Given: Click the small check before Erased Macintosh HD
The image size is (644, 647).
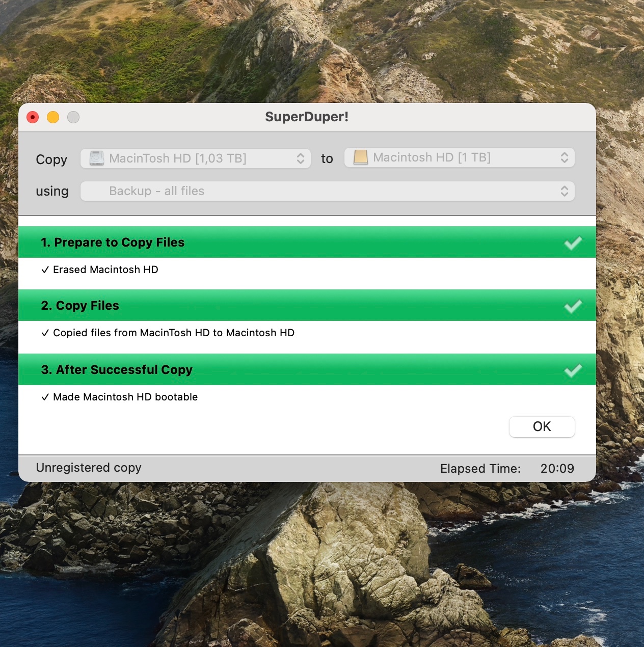Looking at the screenshot, I should click(45, 269).
